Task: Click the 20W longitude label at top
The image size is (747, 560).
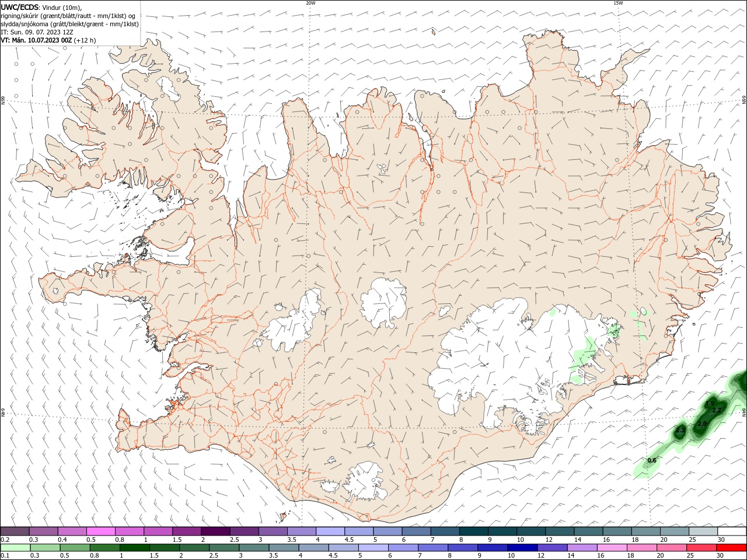Action: pos(310,3)
